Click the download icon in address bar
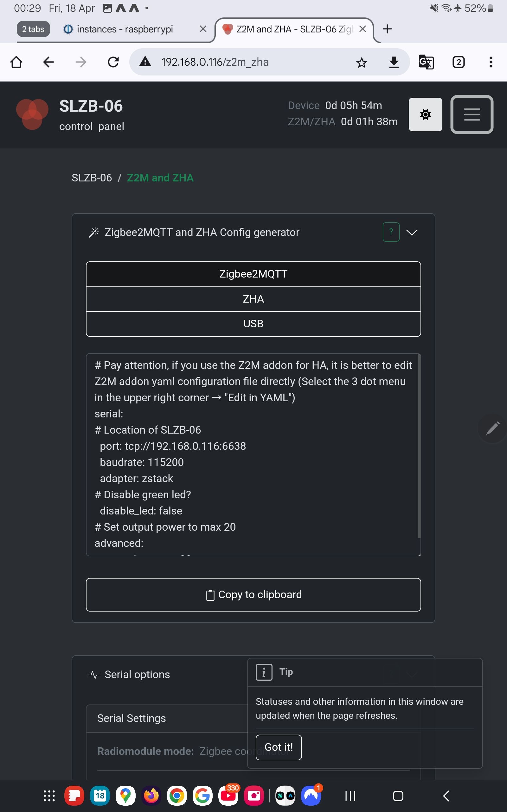This screenshot has height=812, width=507. [x=394, y=62]
